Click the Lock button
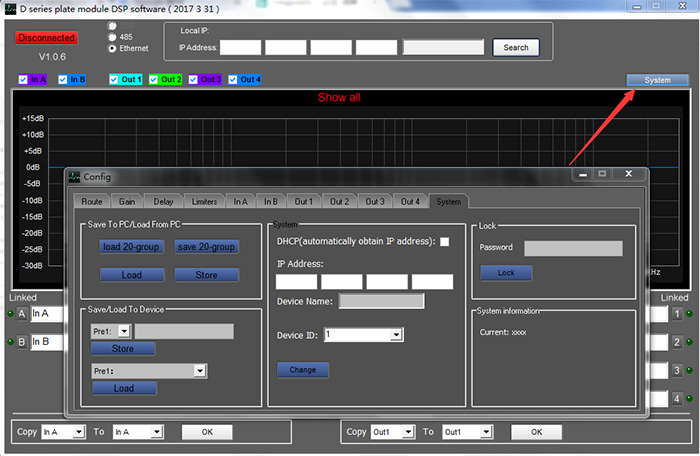The width and height of the screenshot is (700, 456). pyautogui.click(x=506, y=273)
